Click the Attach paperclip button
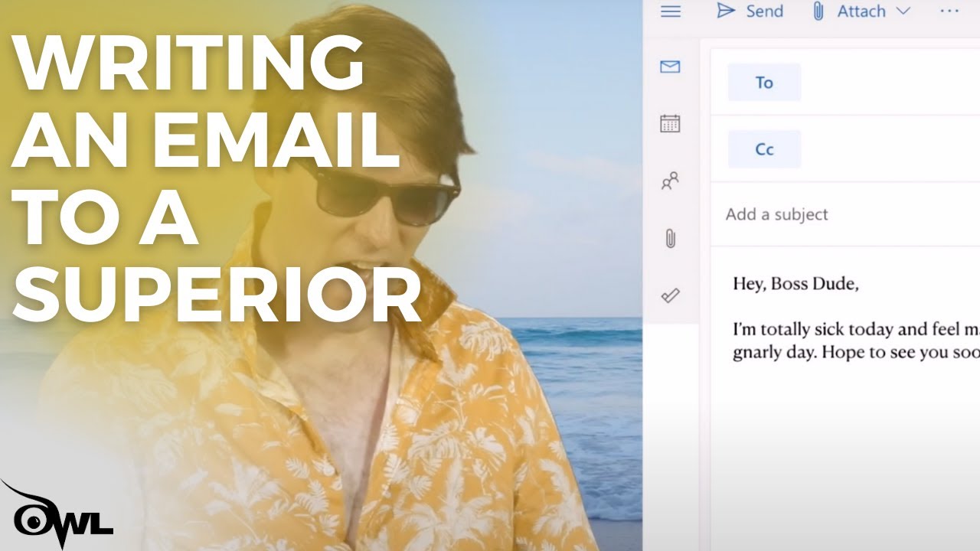Viewport: 980px width, 551px height. click(x=848, y=11)
